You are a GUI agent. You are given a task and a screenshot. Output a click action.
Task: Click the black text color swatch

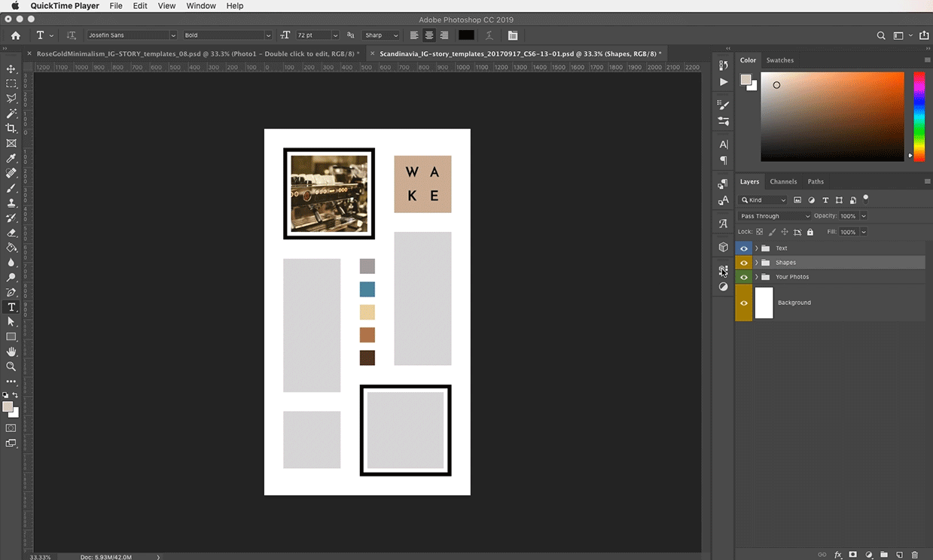467,35
